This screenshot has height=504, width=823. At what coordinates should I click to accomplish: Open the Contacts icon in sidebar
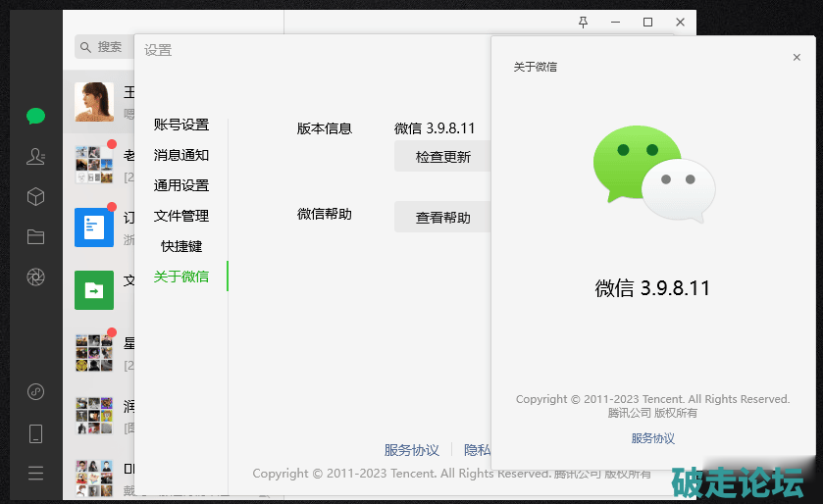(35, 157)
